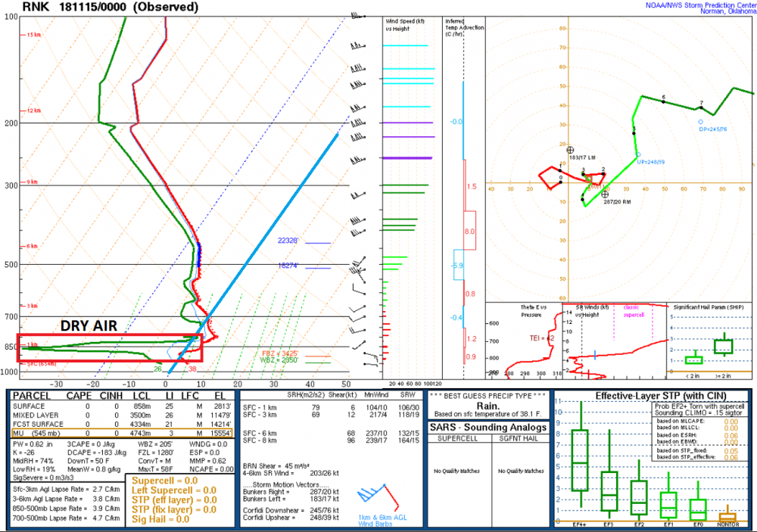Screen dimensions: 757x532
Task: Click the 700-500mb Lapse Rate line
Action: click(66, 518)
